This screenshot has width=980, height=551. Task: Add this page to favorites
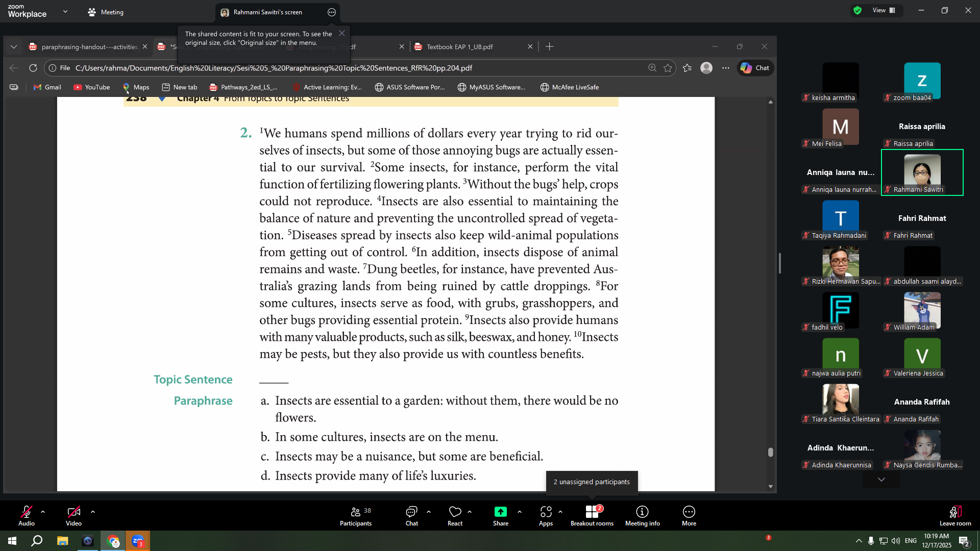tap(668, 68)
